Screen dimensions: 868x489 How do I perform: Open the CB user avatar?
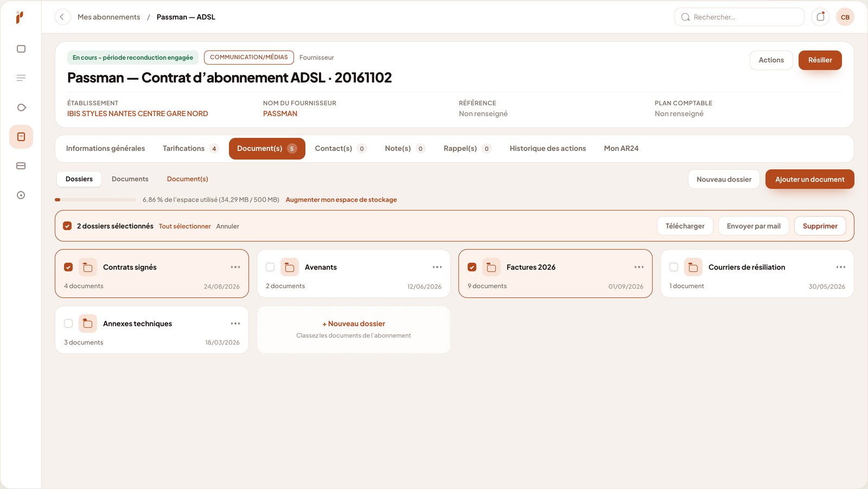pos(845,17)
